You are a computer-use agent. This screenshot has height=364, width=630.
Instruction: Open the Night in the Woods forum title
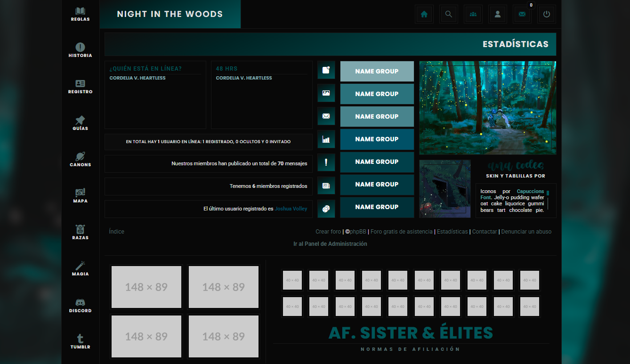point(170,14)
